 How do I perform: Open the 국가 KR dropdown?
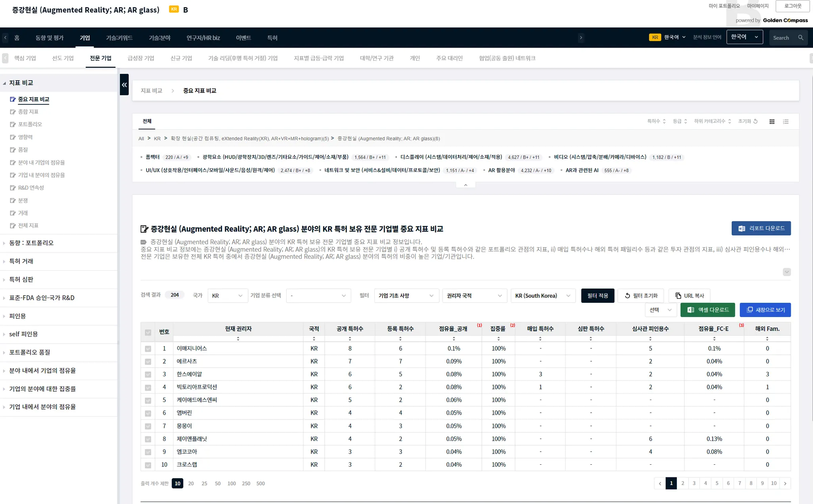[227, 296]
